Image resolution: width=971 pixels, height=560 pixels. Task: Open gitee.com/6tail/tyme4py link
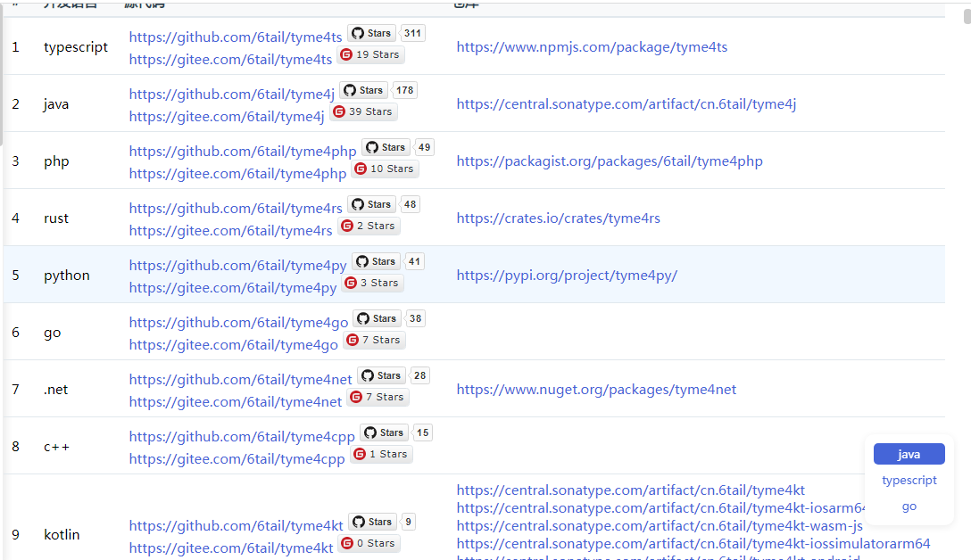tap(233, 287)
